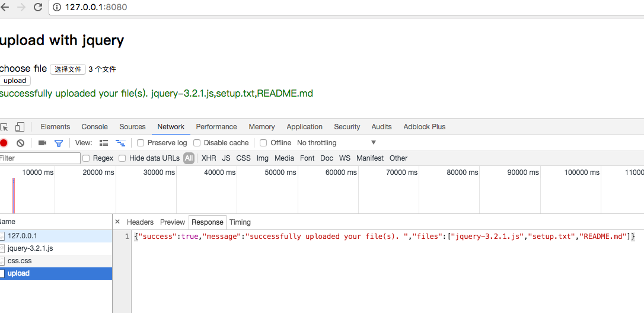Click the 选择文件 choose file button
This screenshot has height=313, width=644.
(68, 69)
